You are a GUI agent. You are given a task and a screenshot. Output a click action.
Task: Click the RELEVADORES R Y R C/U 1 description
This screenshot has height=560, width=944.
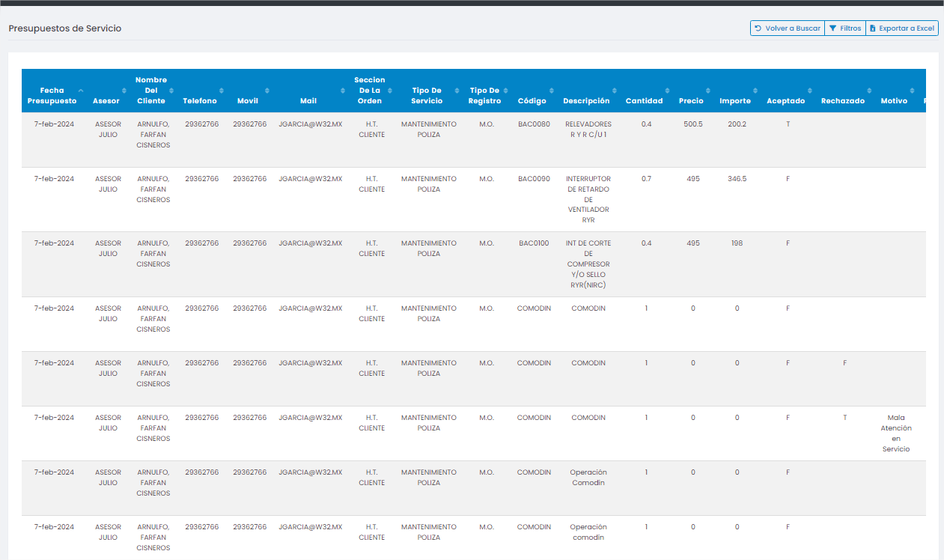tap(588, 130)
